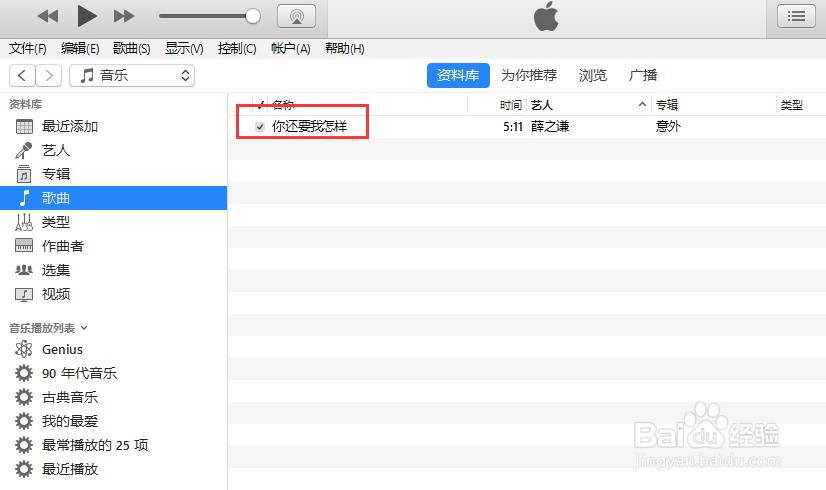Image resolution: width=826 pixels, height=490 pixels.
Task: Open the 帐户(A) menu
Action: point(290,48)
